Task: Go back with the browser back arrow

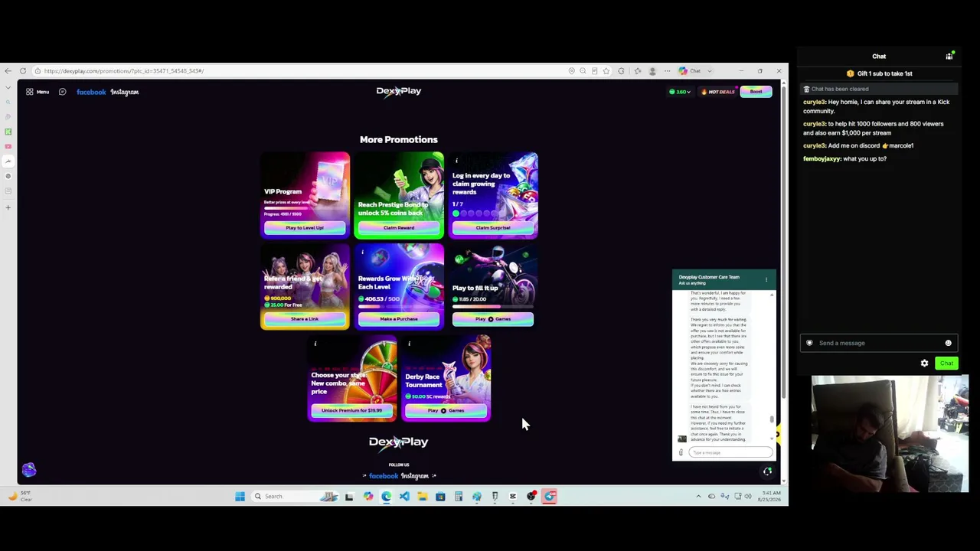Action: point(8,71)
